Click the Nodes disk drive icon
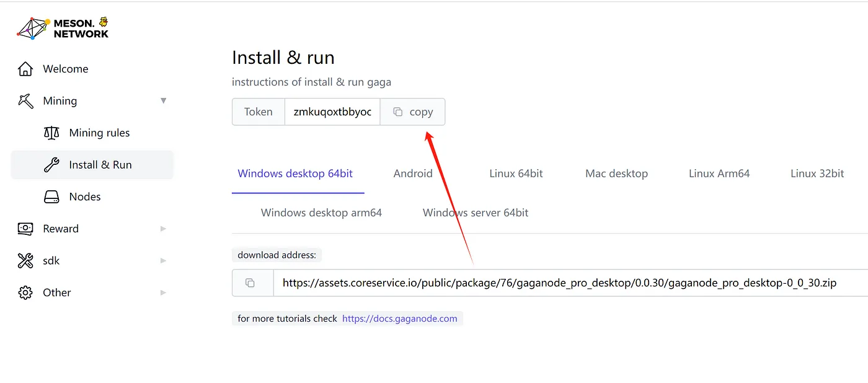This screenshot has width=868, height=383. point(51,197)
